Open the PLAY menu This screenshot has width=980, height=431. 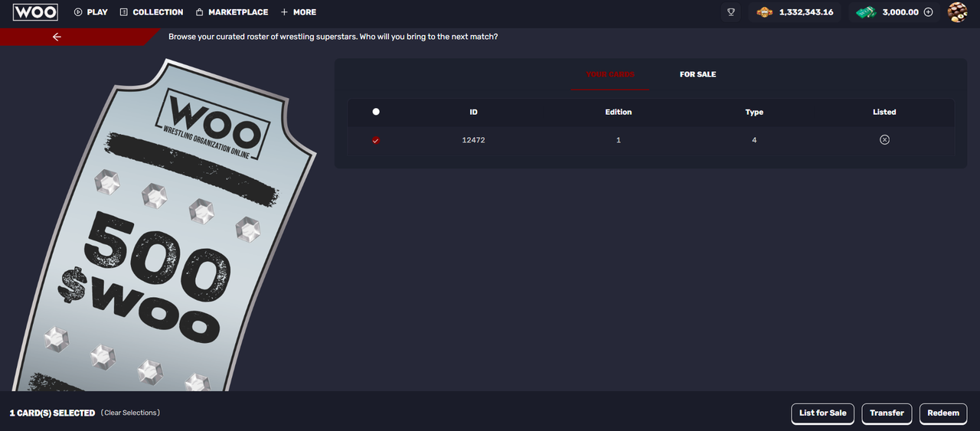coord(90,12)
